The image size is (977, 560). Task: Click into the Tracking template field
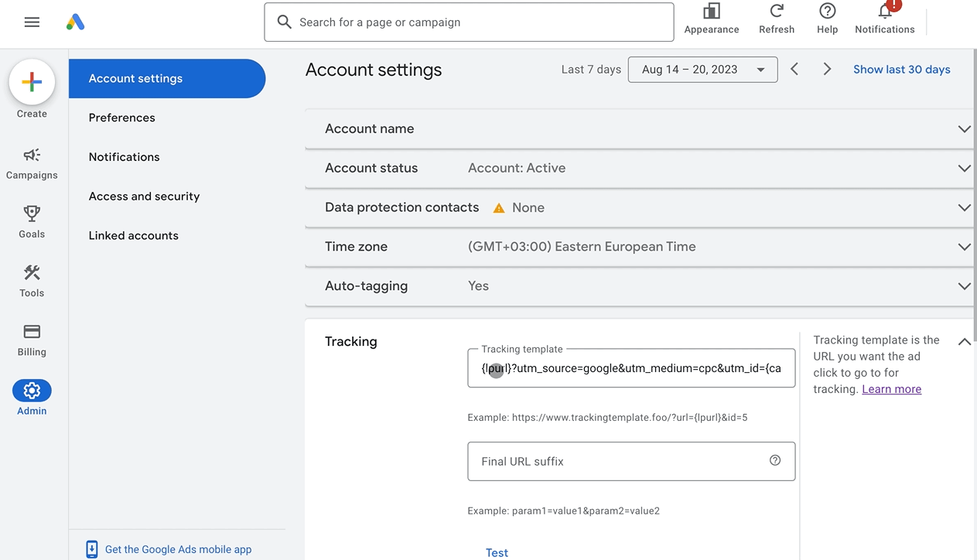pyautogui.click(x=631, y=368)
